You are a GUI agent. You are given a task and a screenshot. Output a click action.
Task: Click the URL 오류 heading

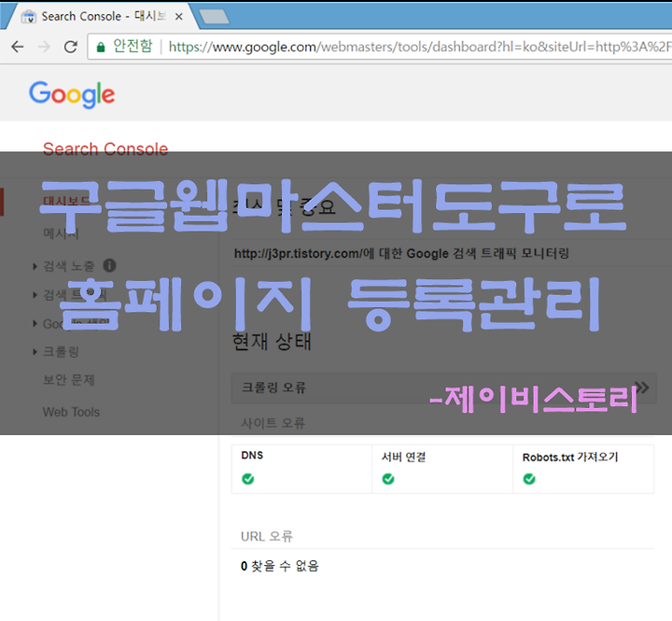point(267,536)
